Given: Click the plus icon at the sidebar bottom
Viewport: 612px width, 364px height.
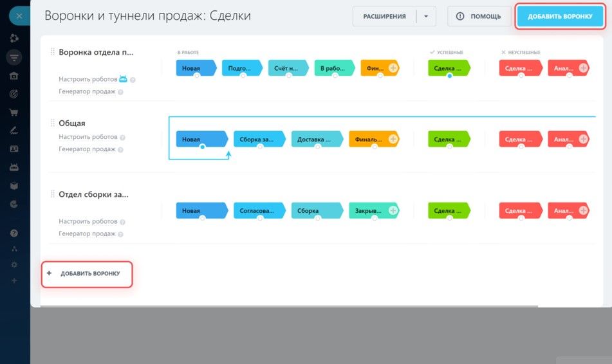Looking at the screenshot, I should 14,280.
